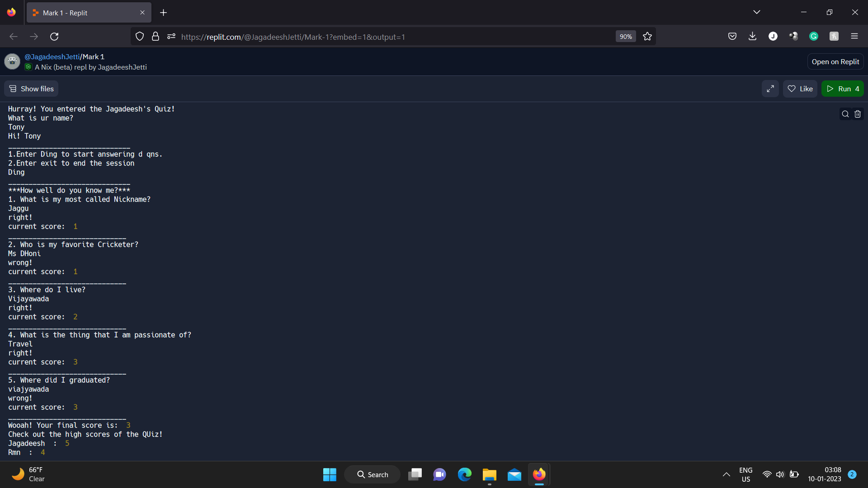This screenshot has height=488, width=868.
Task: Open Grammarly extension icon in toolbar
Action: [x=814, y=37]
